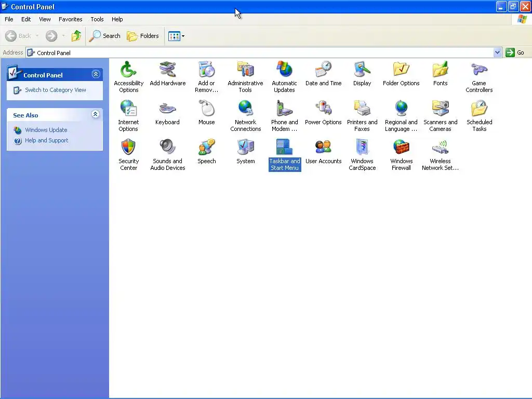Open Display properties icon

pos(362,74)
